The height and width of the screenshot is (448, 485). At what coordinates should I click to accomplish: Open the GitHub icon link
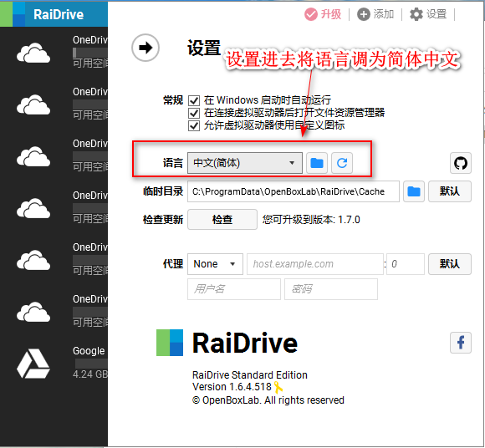pyautogui.click(x=461, y=163)
